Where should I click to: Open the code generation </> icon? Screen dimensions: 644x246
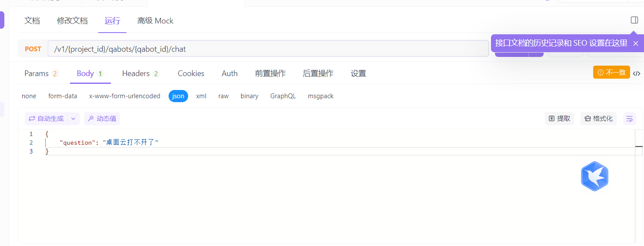[x=637, y=73]
